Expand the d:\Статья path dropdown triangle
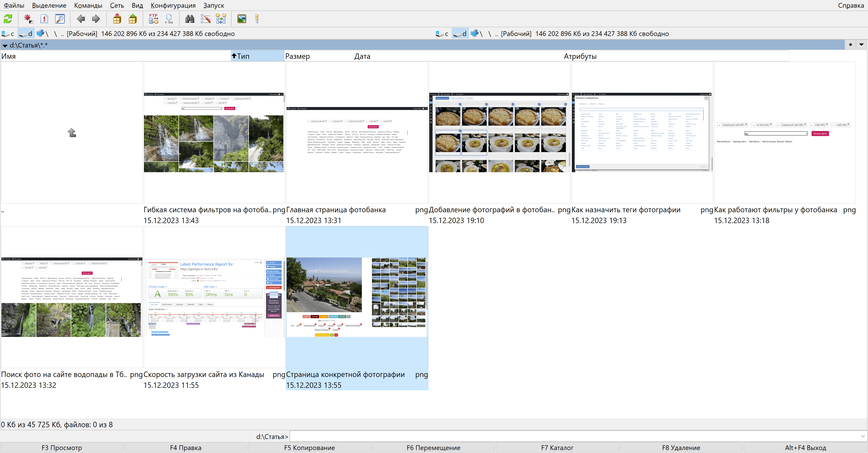This screenshot has height=453, width=868. (5, 45)
